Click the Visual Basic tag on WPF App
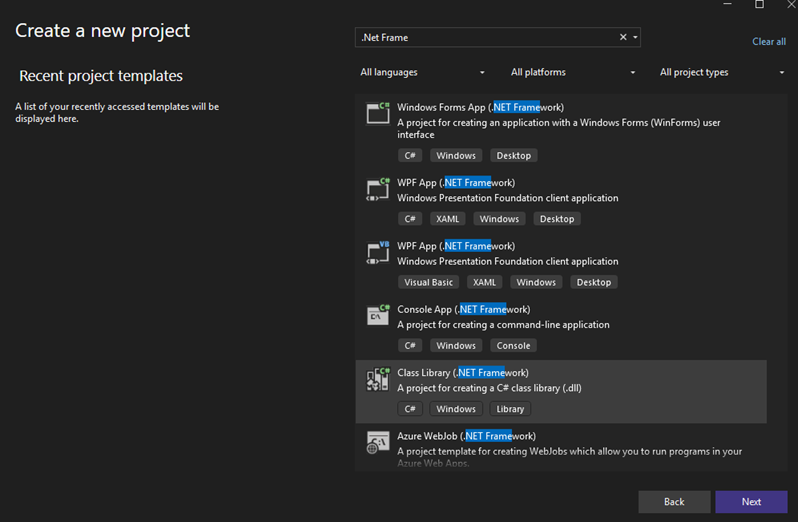 pos(429,282)
